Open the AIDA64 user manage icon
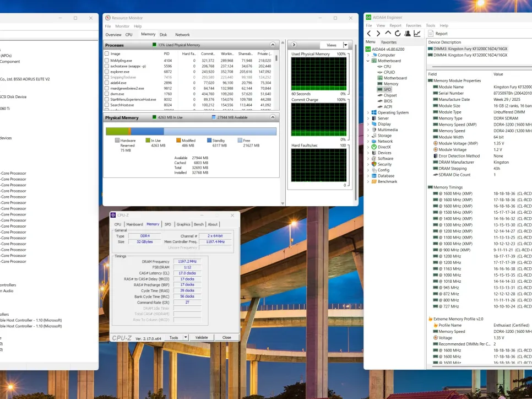 [407, 34]
